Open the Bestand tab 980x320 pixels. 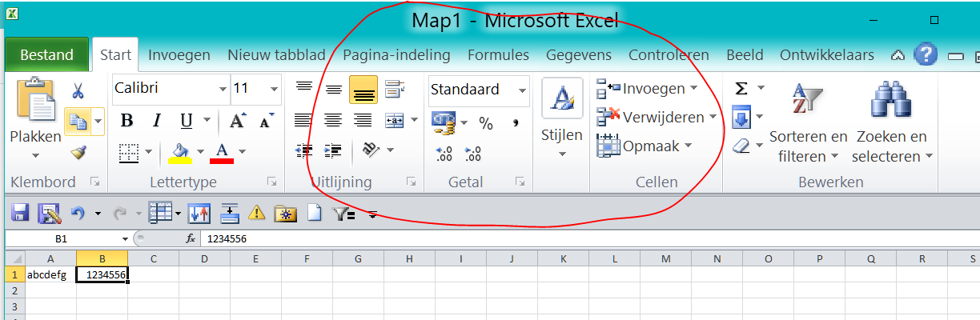46,55
